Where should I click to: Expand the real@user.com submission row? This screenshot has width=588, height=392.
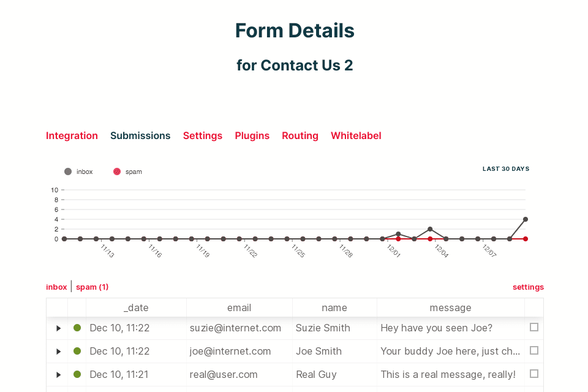point(59,374)
